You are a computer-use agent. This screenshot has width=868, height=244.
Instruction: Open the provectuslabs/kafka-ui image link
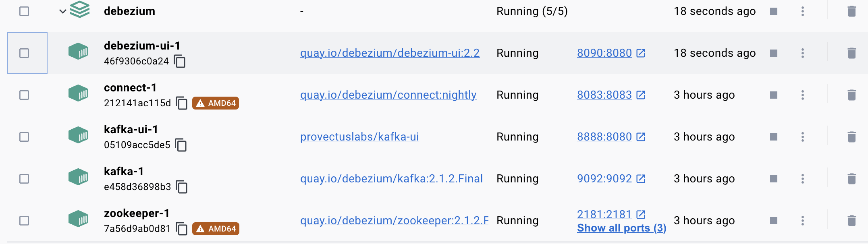(359, 137)
